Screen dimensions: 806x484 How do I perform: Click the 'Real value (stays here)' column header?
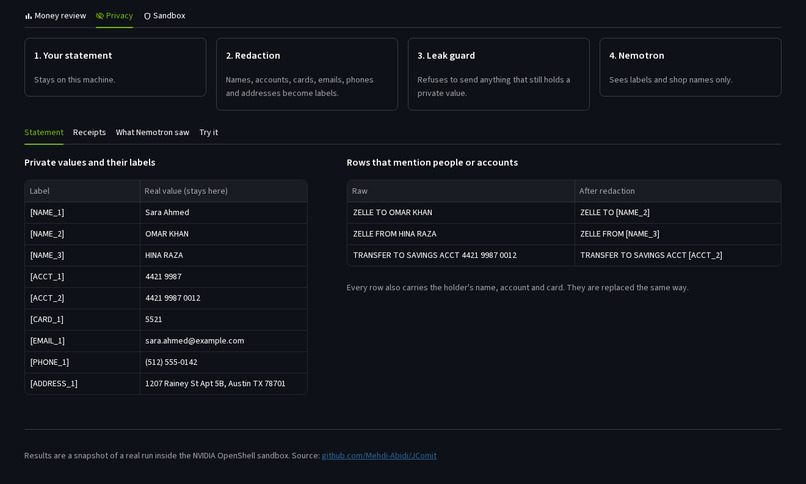click(224, 191)
